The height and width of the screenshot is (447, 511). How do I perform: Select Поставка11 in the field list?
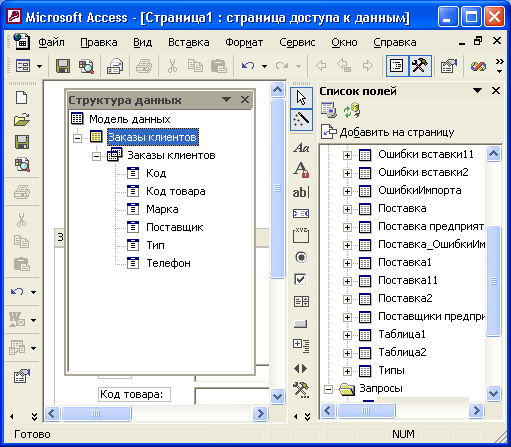[x=407, y=280]
